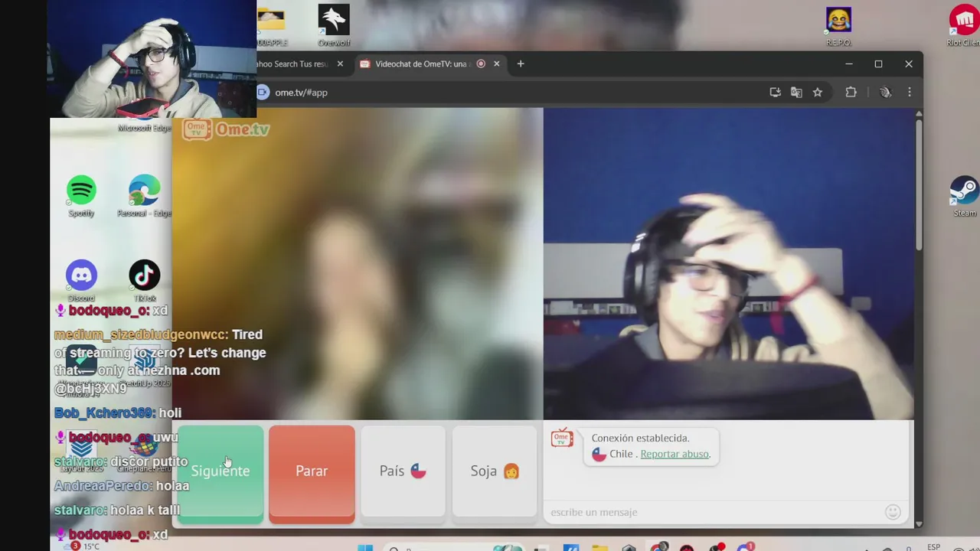Click the ESP language indicator in the system tray

pyautogui.click(x=933, y=546)
